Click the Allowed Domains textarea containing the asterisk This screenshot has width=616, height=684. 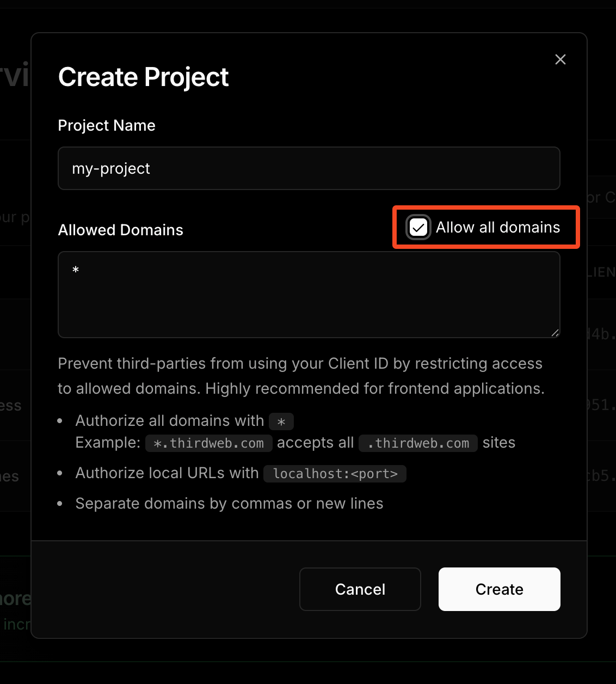coord(309,294)
